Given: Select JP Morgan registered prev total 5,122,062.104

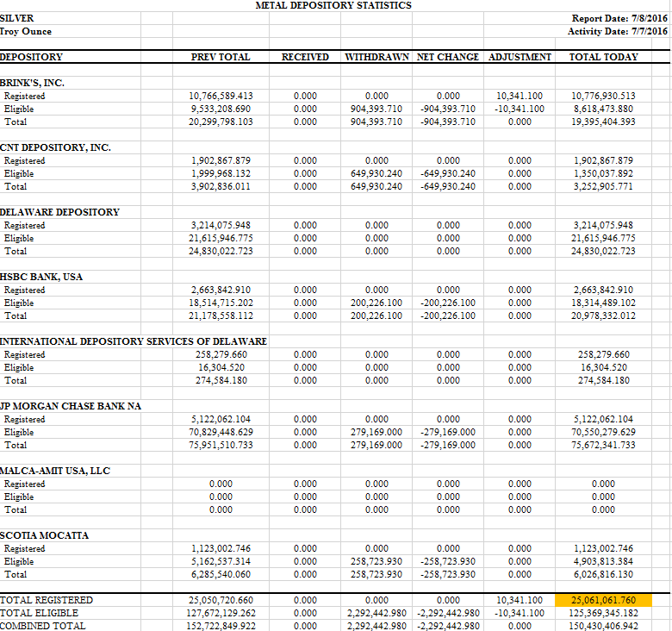Looking at the screenshot, I should pyautogui.click(x=221, y=419).
